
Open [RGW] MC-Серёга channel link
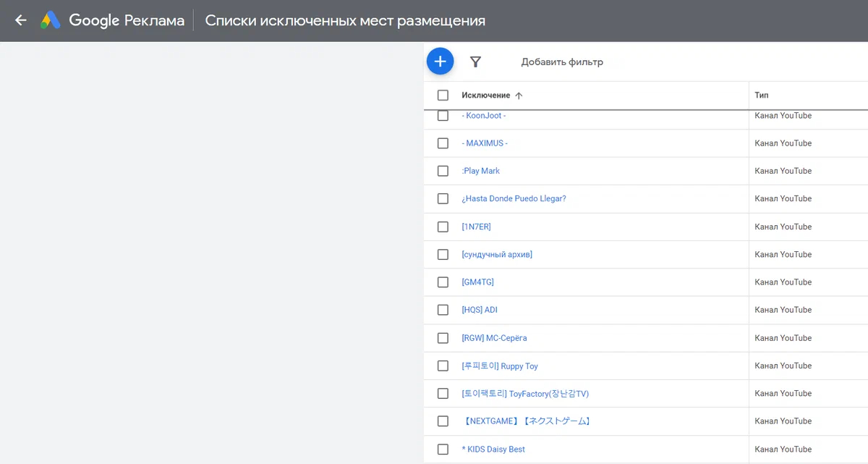[x=494, y=338]
